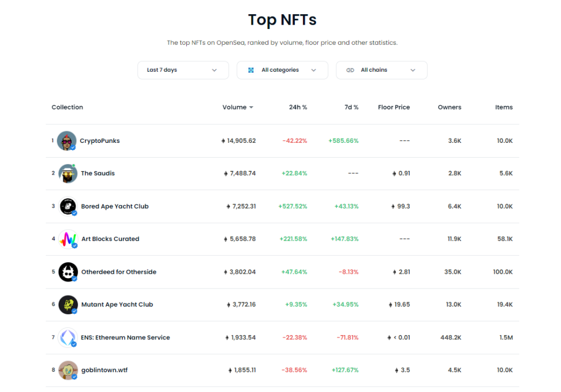Screen dimensions: 561x392
Task: Open The Saudis collection name link
Action: pyautogui.click(x=98, y=174)
